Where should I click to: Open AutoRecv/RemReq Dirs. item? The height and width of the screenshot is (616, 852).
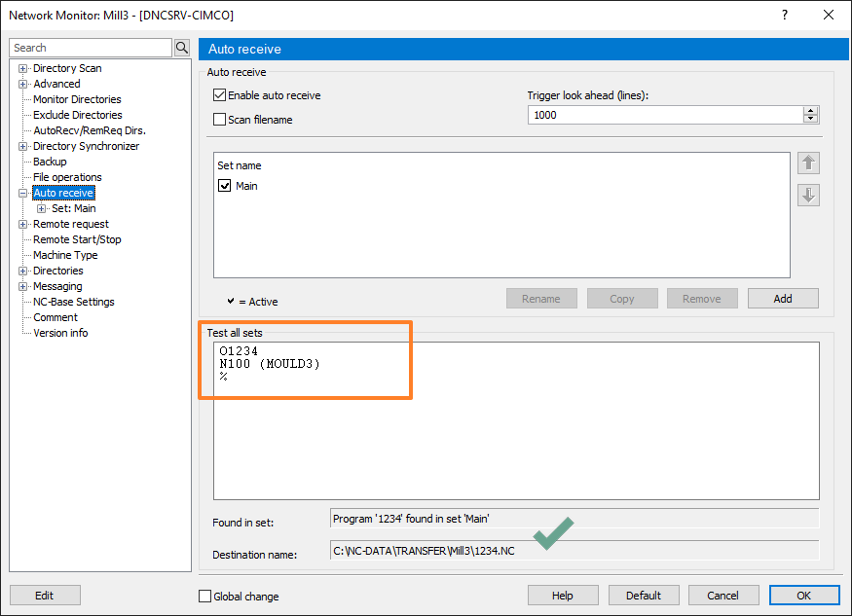pyautogui.click(x=90, y=130)
